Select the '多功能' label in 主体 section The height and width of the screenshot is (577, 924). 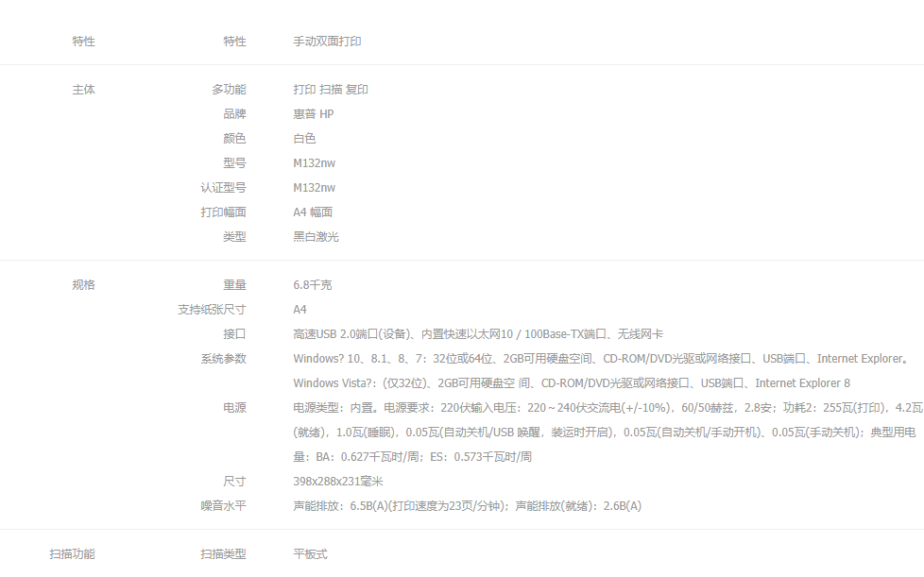(x=229, y=90)
